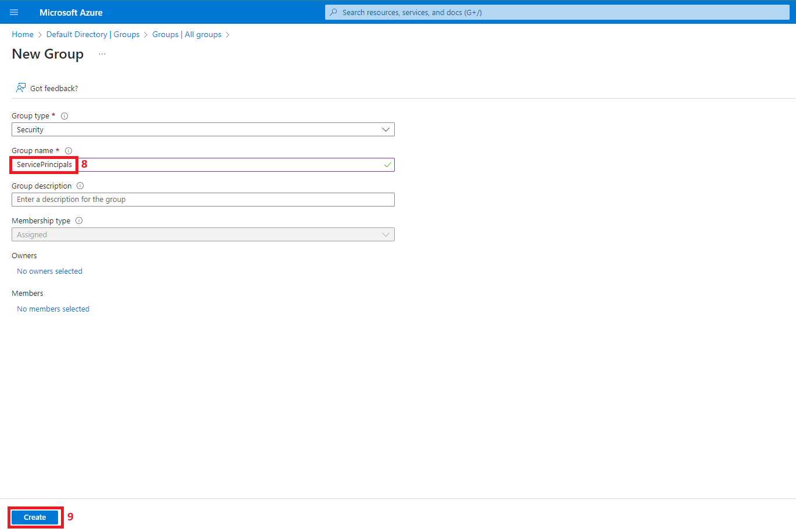
Task: Open the New Group ellipsis menu
Action: pyautogui.click(x=102, y=54)
